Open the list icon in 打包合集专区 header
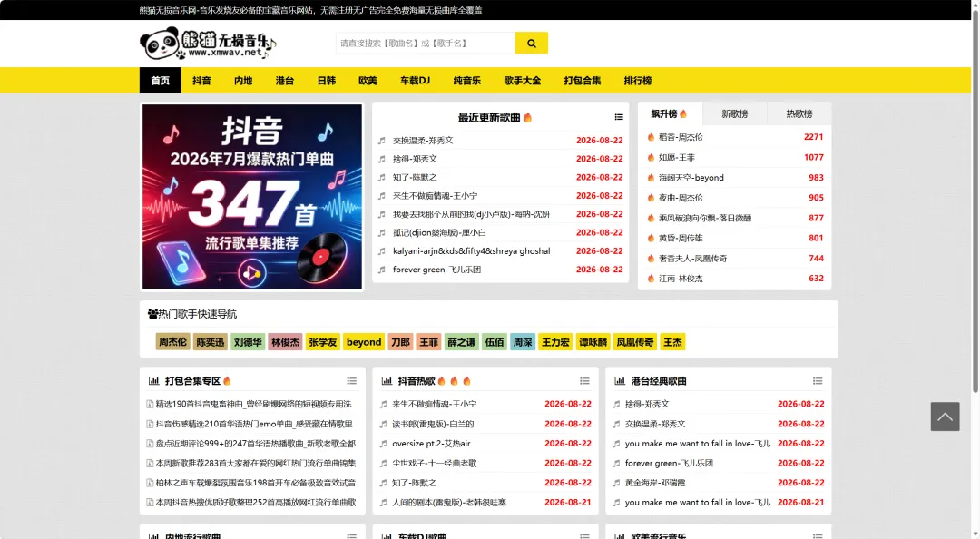This screenshot has height=539, width=980. [x=352, y=381]
